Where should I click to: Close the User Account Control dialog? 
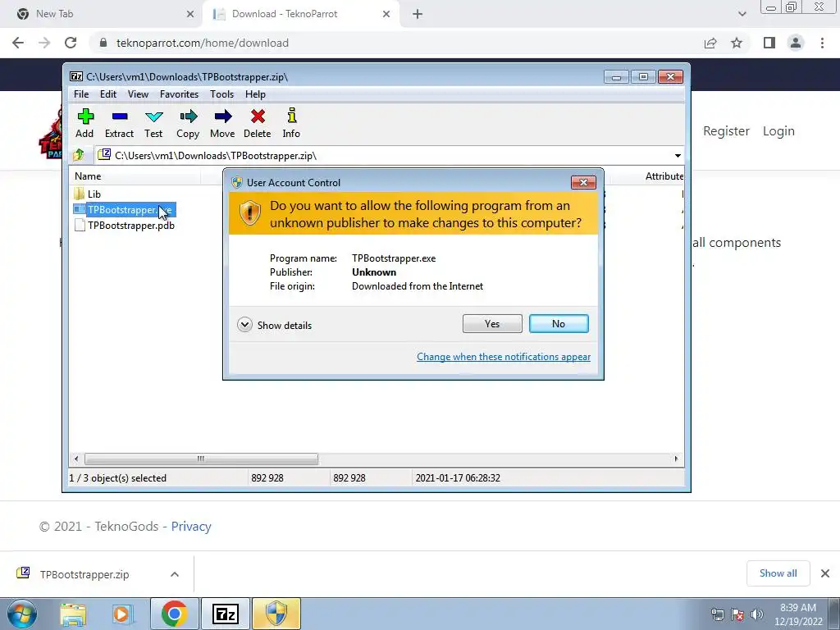583,183
